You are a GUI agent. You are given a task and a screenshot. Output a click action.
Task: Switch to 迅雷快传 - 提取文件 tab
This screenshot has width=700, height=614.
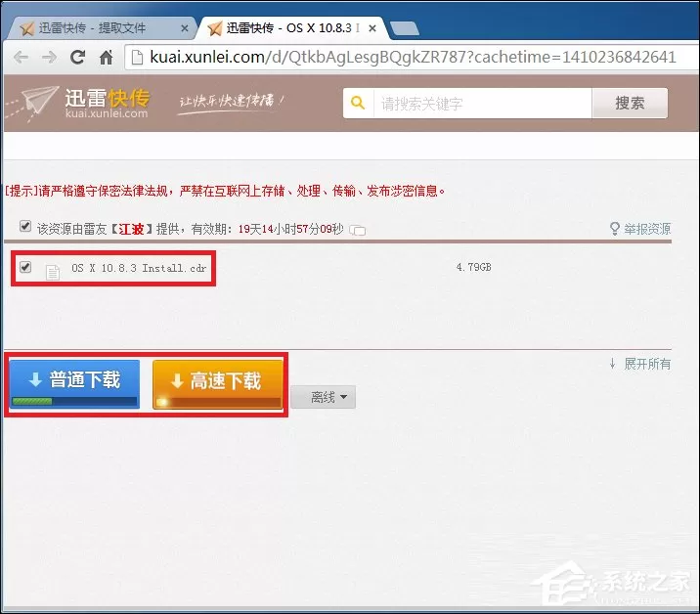pyautogui.click(x=102, y=28)
